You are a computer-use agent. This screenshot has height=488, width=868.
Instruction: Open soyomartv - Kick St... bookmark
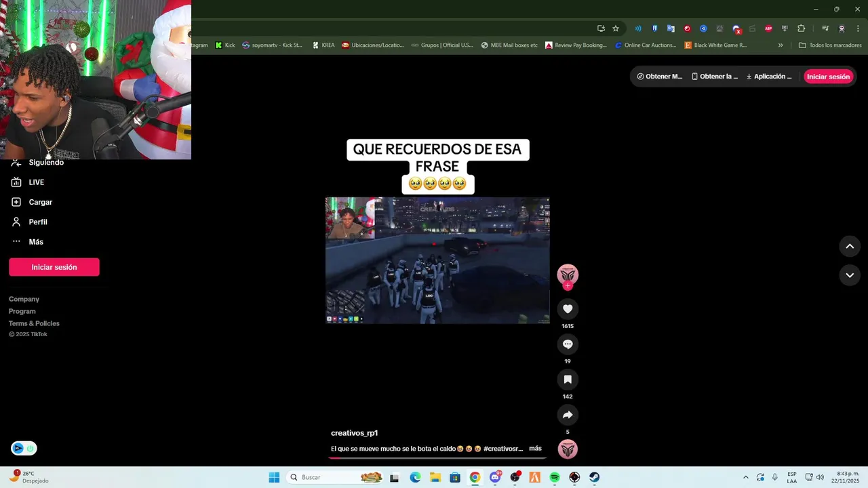(x=273, y=45)
